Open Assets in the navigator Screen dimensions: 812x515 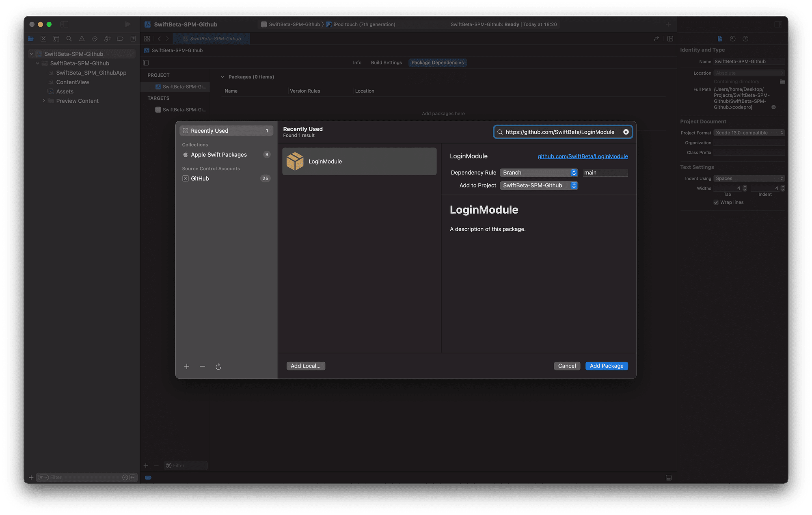click(x=65, y=91)
